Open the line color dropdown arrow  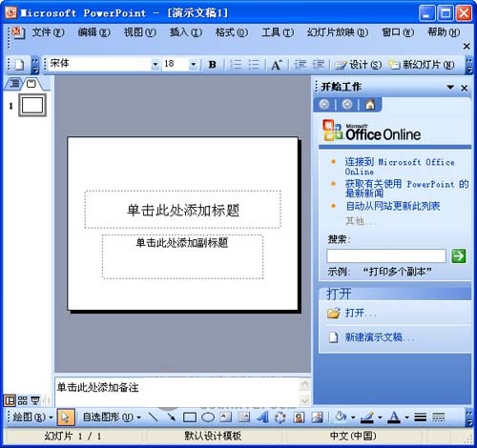click(380, 417)
